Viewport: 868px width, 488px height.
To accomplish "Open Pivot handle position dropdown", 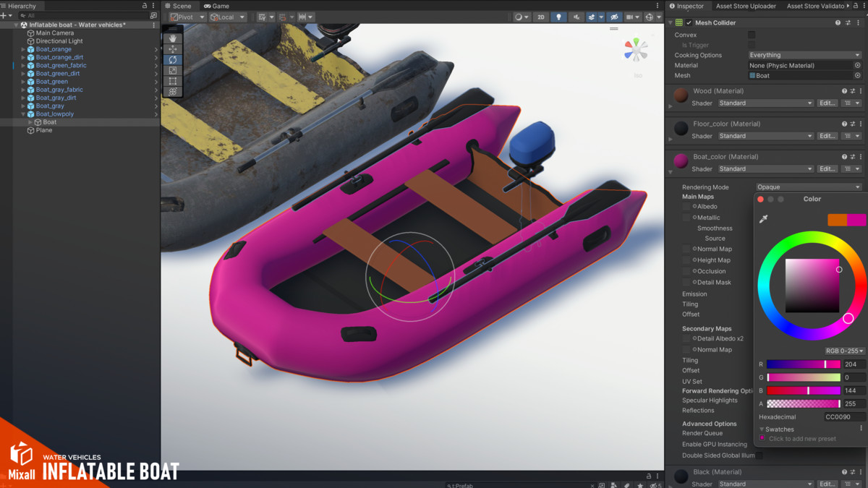I will 188,17.
